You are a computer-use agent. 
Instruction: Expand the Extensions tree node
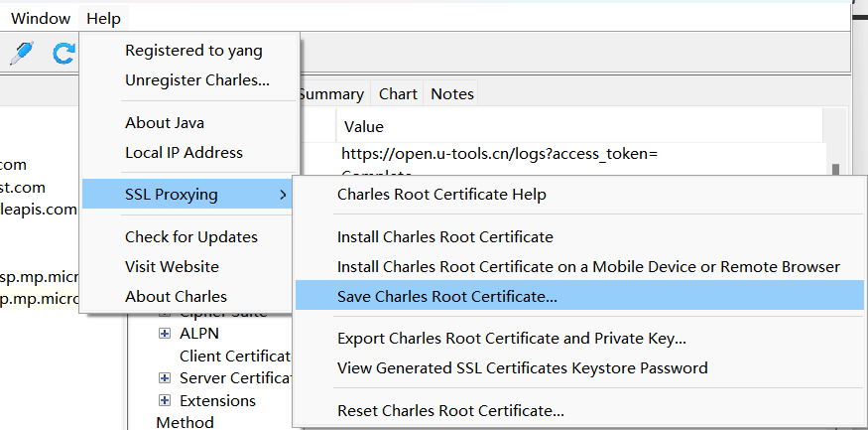[x=165, y=400]
